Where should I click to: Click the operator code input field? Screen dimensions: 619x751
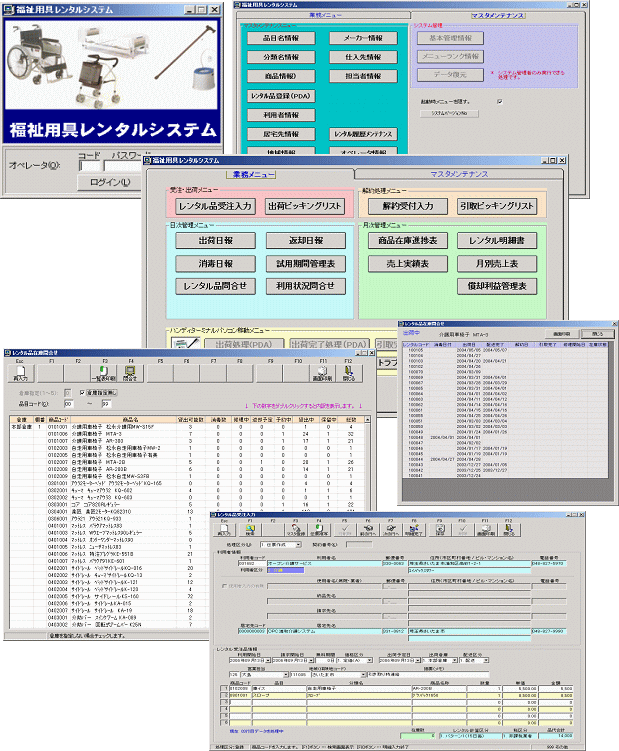click(x=90, y=166)
